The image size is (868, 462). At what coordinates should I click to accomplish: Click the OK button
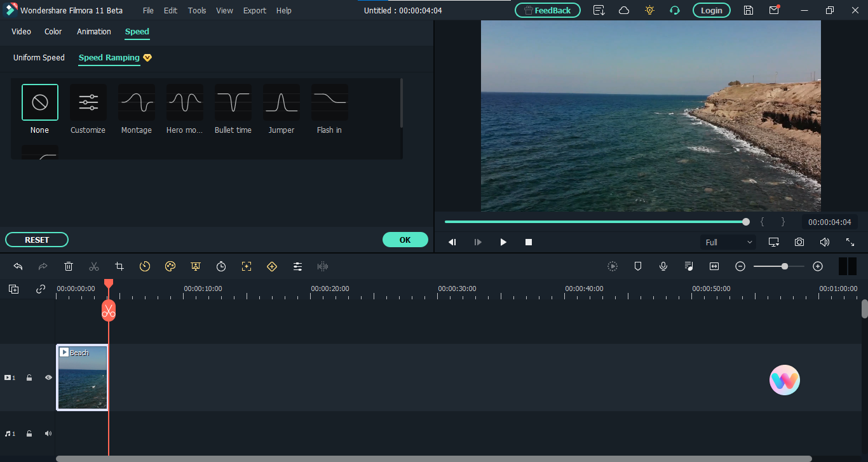(x=405, y=240)
